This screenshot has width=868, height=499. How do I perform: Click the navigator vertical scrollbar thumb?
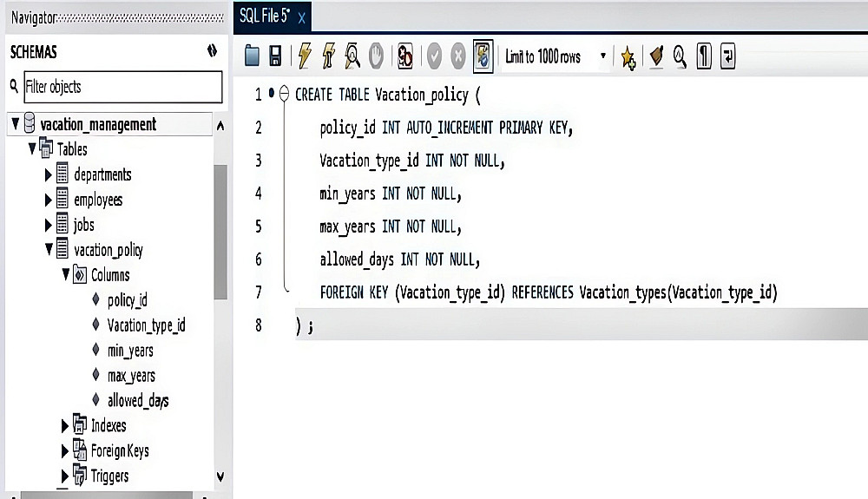pos(220,232)
